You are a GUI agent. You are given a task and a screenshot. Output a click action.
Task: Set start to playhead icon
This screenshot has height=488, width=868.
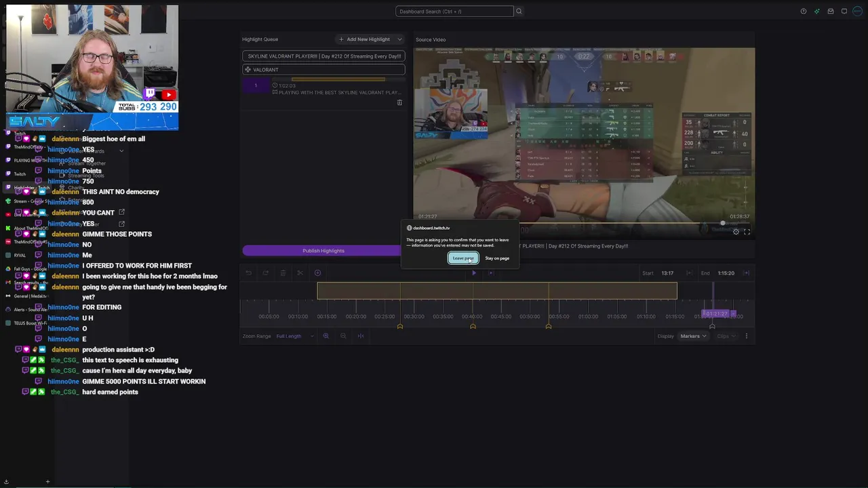tap(688, 273)
